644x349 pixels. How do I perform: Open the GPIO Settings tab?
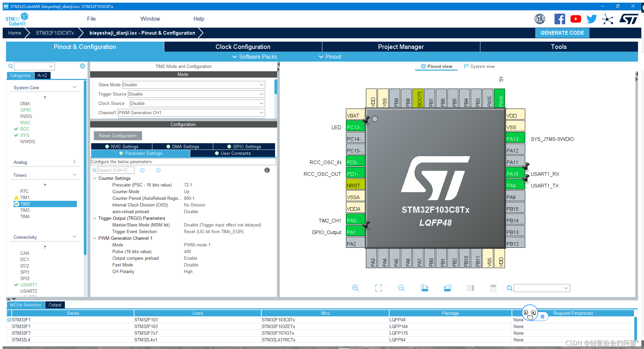[x=244, y=147]
